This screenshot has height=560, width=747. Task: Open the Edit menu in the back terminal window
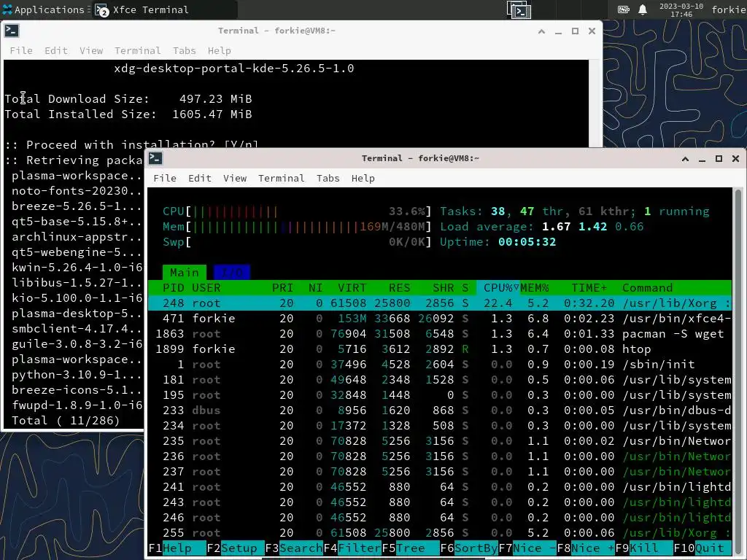click(x=56, y=50)
